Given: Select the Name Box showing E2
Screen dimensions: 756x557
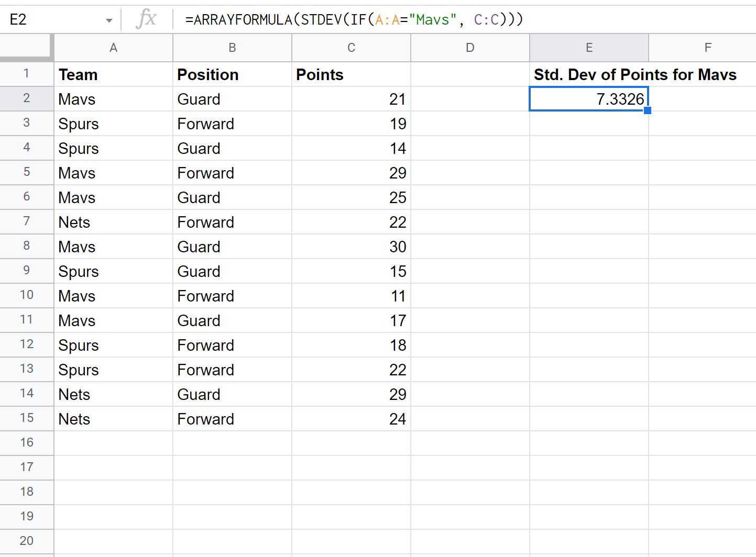Looking at the screenshot, I should tap(52, 19).
